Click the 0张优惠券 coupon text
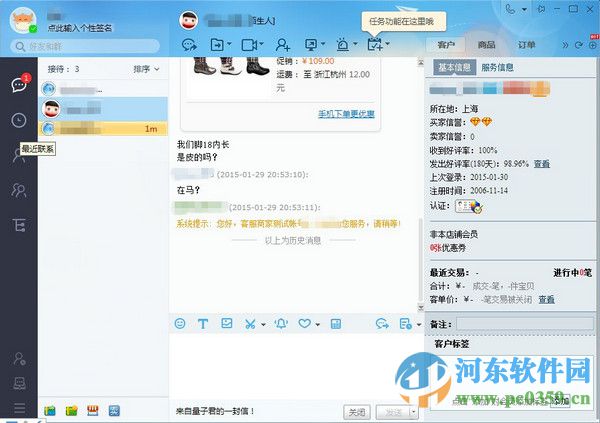600x423 pixels. 448,248
